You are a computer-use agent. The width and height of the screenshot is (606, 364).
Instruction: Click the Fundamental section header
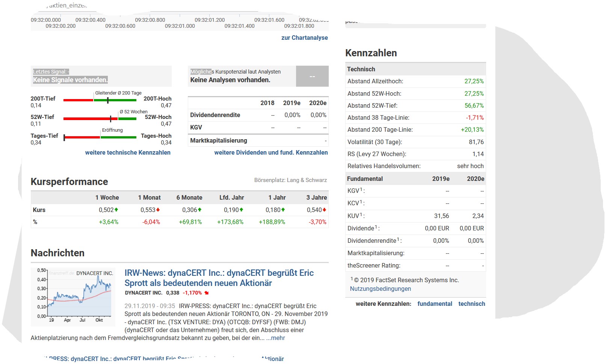(365, 179)
